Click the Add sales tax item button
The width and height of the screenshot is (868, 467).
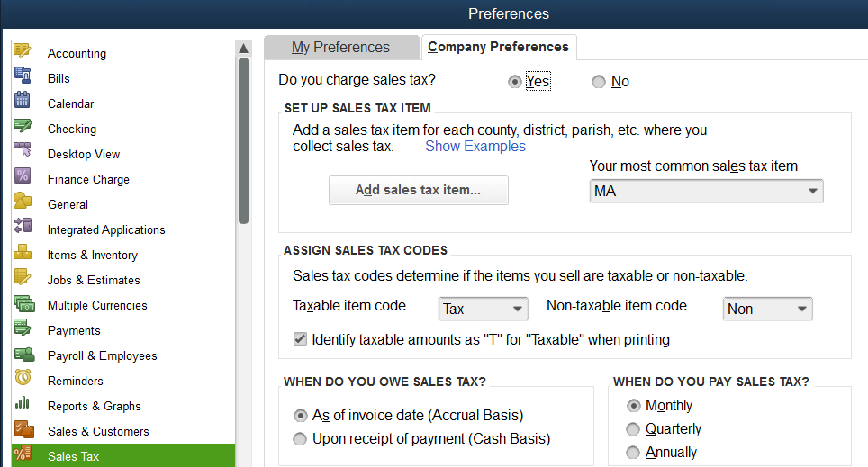point(419,190)
